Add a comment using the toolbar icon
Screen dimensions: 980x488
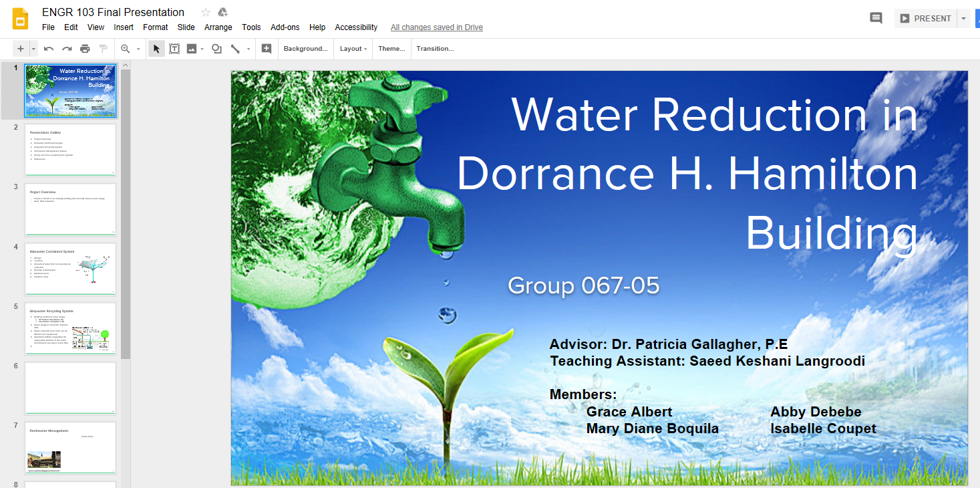267,49
